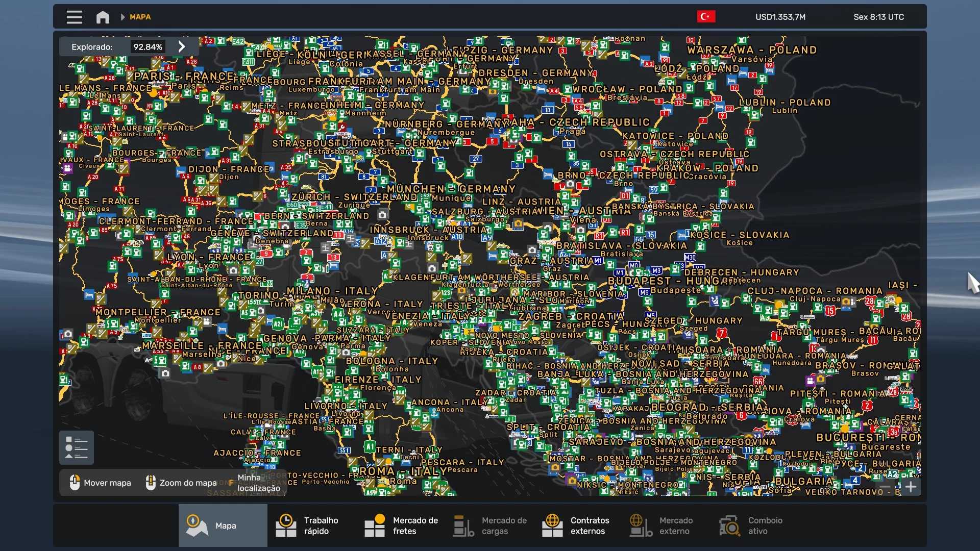Expand the Explorado percentage arrow

pos(182,46)
